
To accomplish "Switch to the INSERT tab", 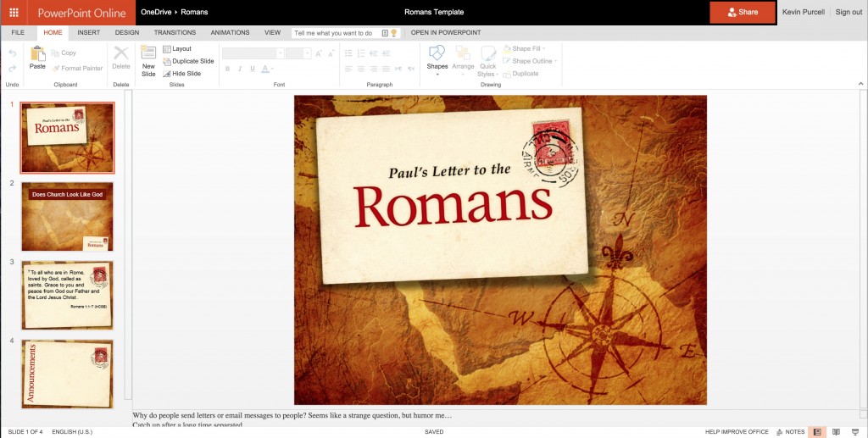I will [x=88, y=33].
